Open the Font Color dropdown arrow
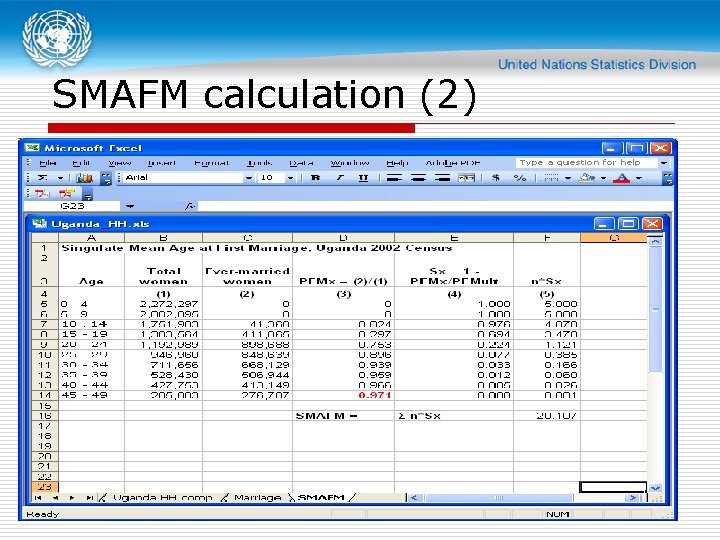Viewport: 720px width, 540px height. (x=639, y=178)
